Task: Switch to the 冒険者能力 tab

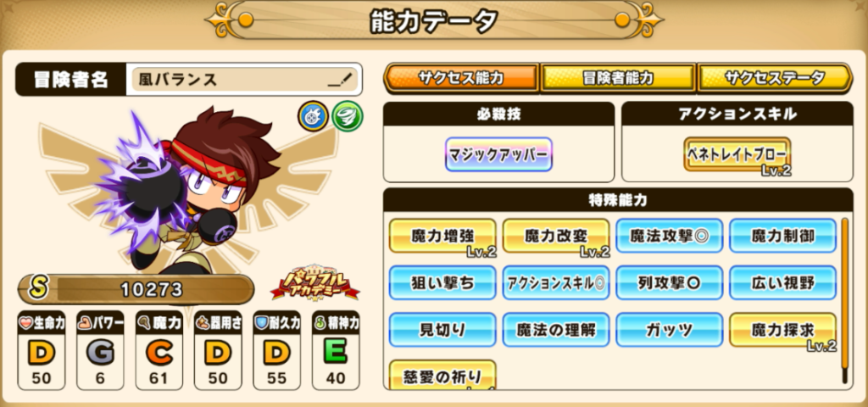Action: (618, 78)
